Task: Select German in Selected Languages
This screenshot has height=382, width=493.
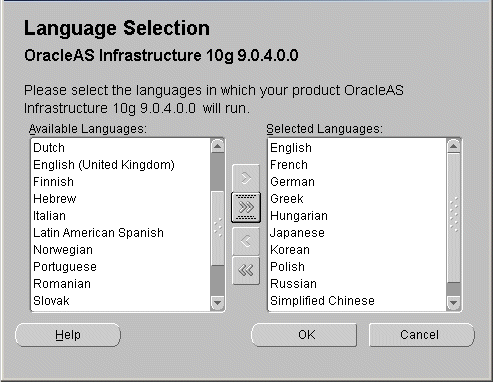Action: [357, 182]
